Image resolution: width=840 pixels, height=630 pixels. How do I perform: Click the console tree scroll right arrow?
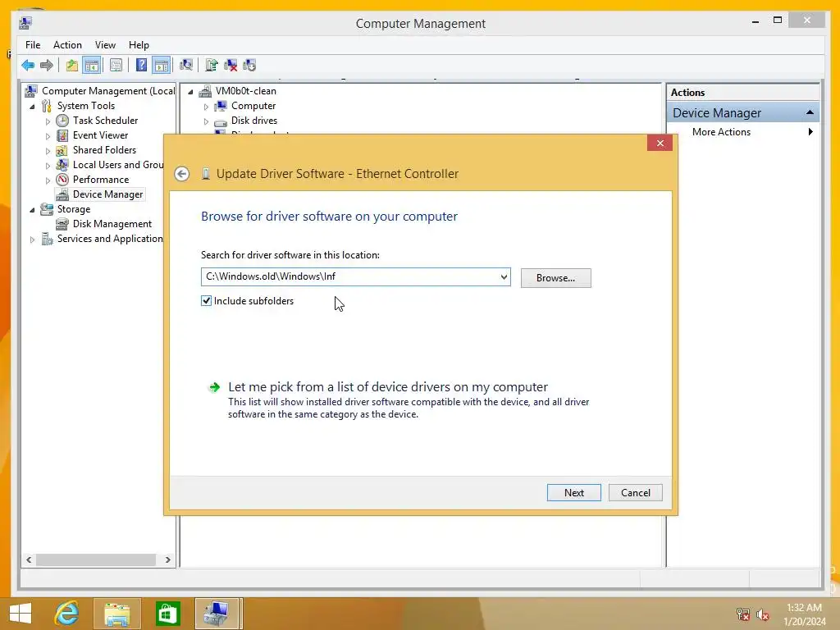(x=167, y=559)
